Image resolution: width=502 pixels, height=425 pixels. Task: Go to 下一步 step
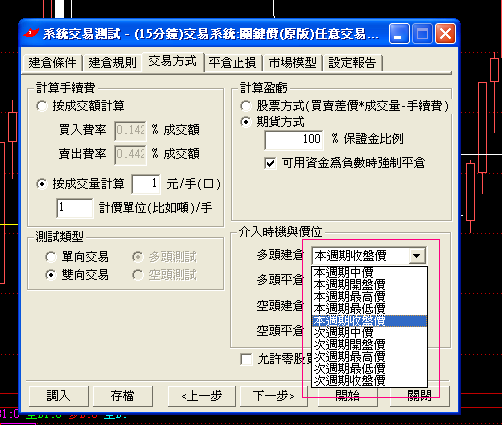point(273,396)
